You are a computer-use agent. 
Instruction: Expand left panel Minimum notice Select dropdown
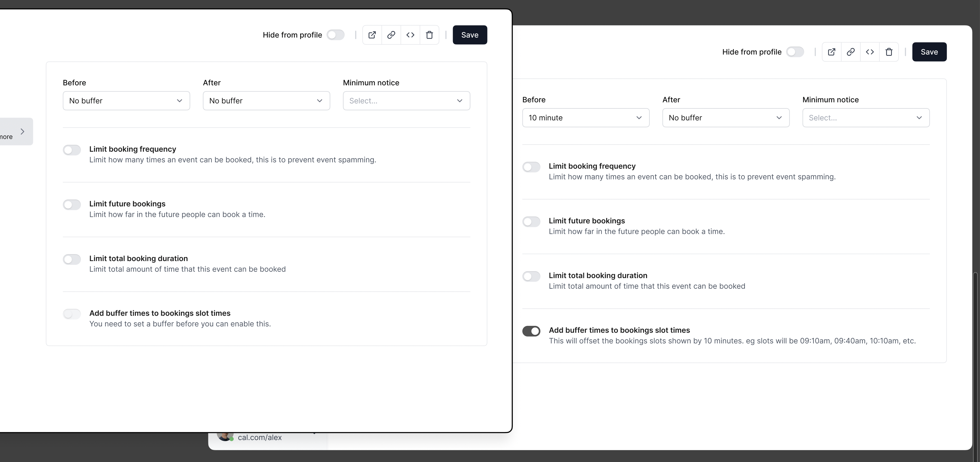tap(406, 101)
